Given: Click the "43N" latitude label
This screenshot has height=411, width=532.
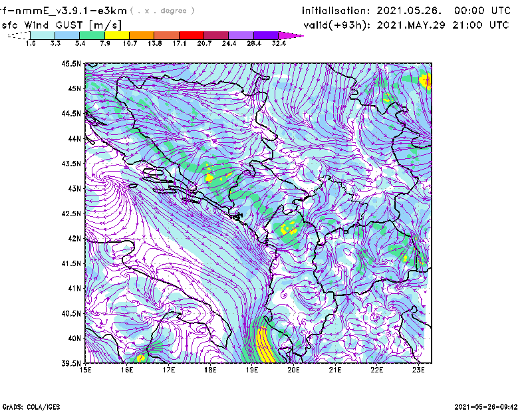Looking at the screenshot, I should [74, 188].
